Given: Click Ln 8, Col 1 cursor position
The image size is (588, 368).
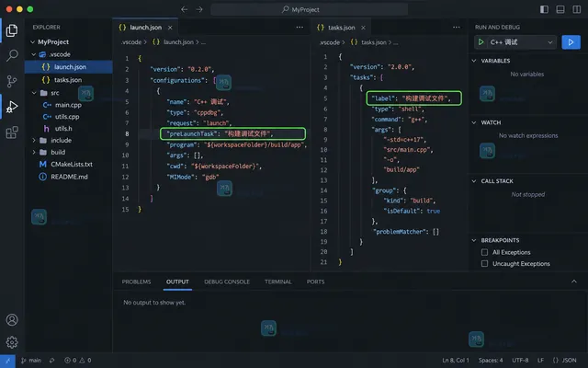Looking at the screenshot, I should [x=456, y=361].
